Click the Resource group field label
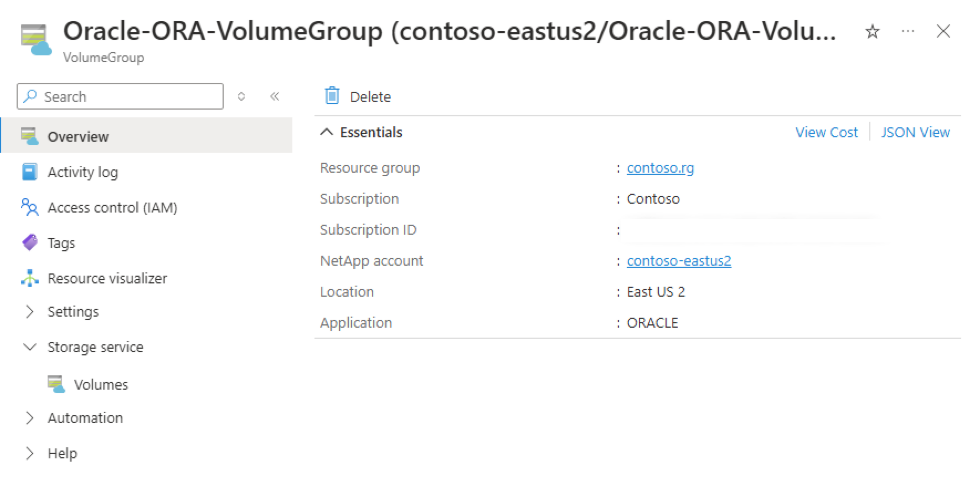980x486 pixels. 370,168
